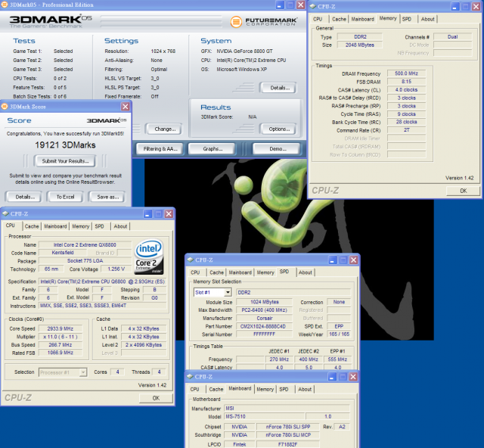Click the Graphs button
The height and width of the screenshot is (448, 484).
click(213, 149)
